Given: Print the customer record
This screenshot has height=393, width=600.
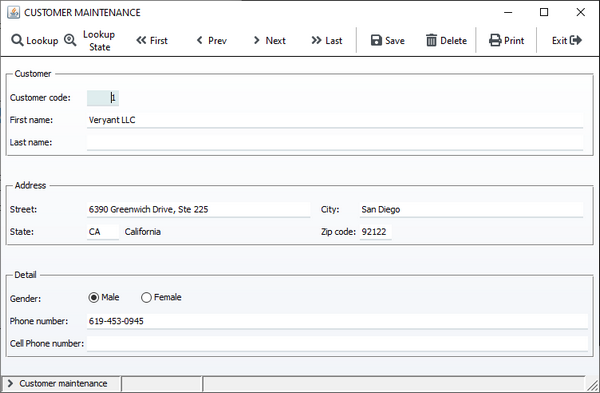Looking at the screenshot, I should pos(506,40).
